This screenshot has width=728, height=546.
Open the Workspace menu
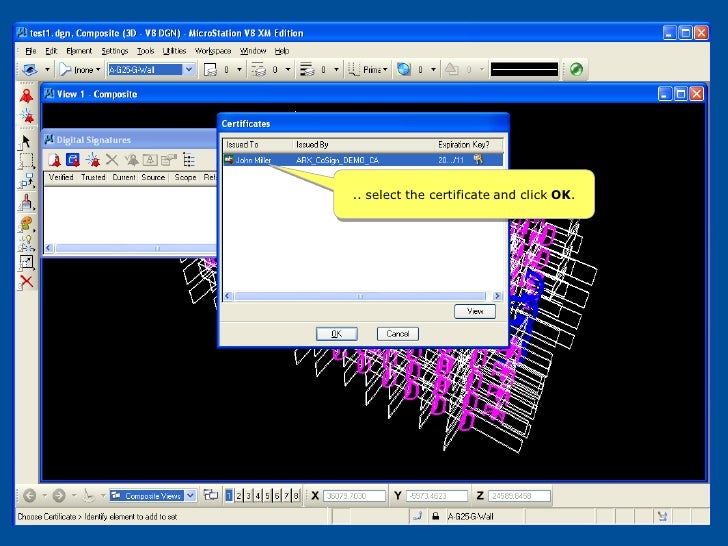(x=212, y=50)
